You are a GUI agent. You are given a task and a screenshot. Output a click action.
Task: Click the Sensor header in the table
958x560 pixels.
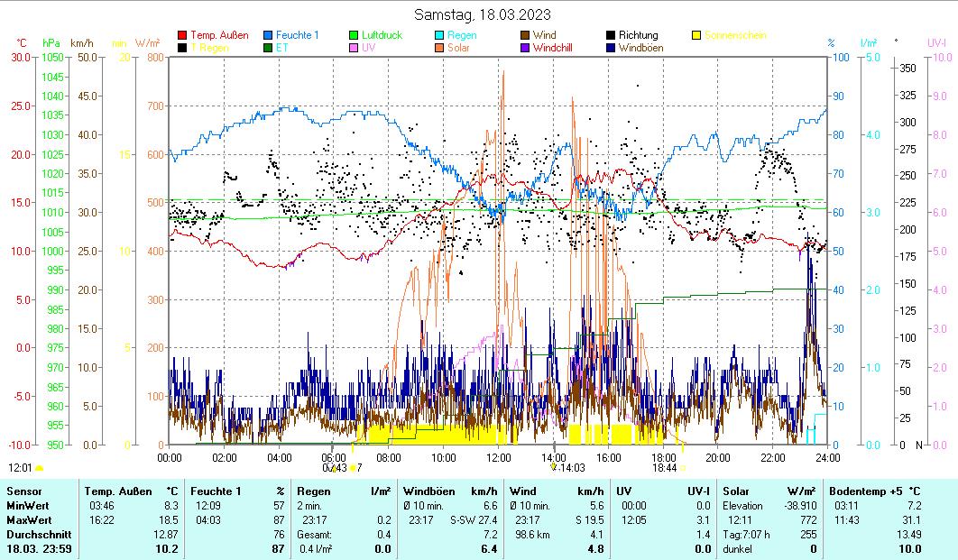coord(23,491)
